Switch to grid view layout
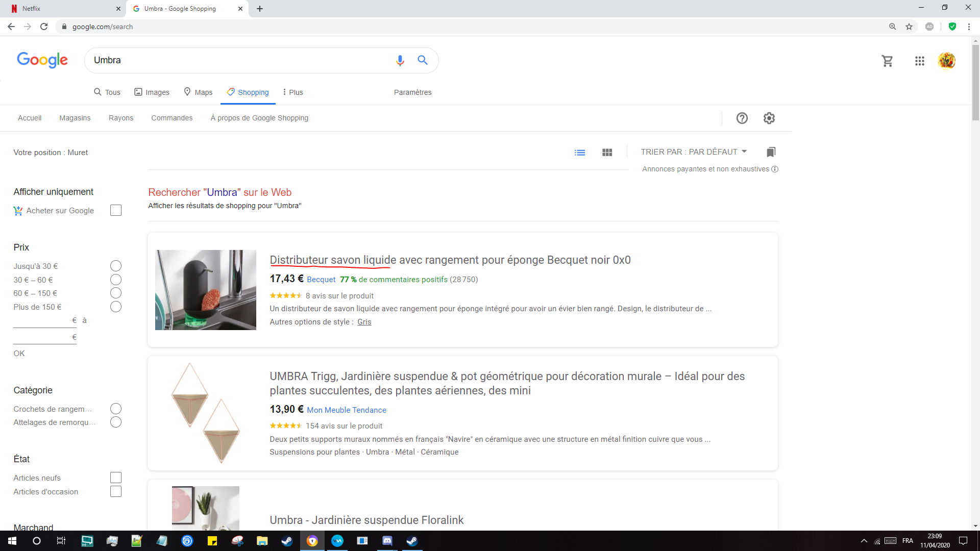This screenshot has height=551, width=980. click(x=607, y=153)
